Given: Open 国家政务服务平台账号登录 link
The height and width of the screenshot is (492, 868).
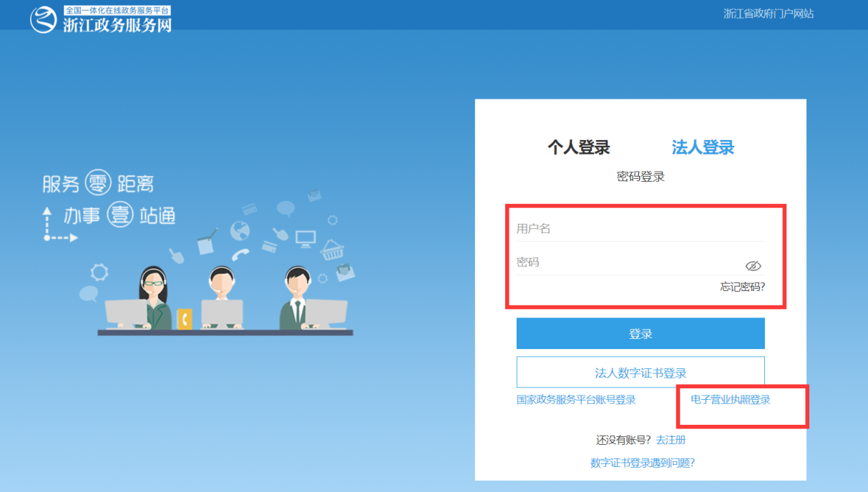Looking at the screenshot, I should click(x=576, y=400).
